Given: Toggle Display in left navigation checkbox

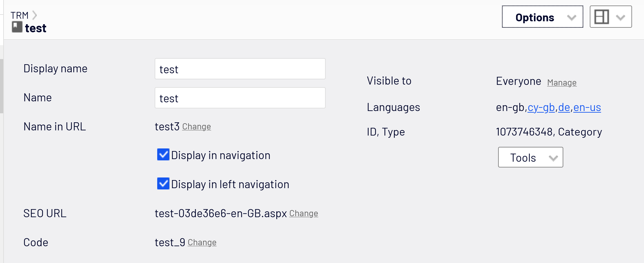Looking at the screenshot, I should coord(163,184).
